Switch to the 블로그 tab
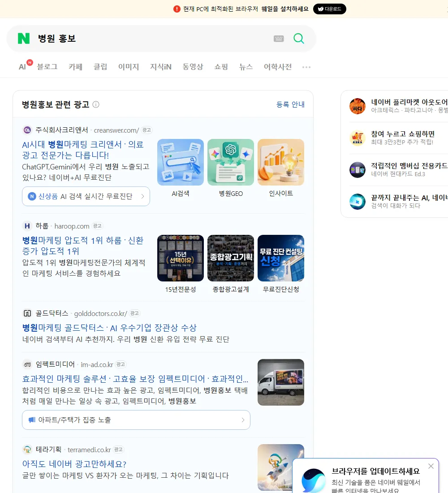The image size is (448, 493). (x=47, y=67)
